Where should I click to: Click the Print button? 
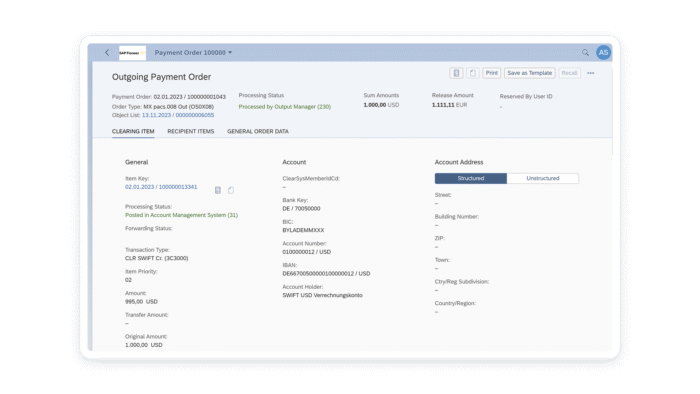pyautogui.click(x=492, y=73)
